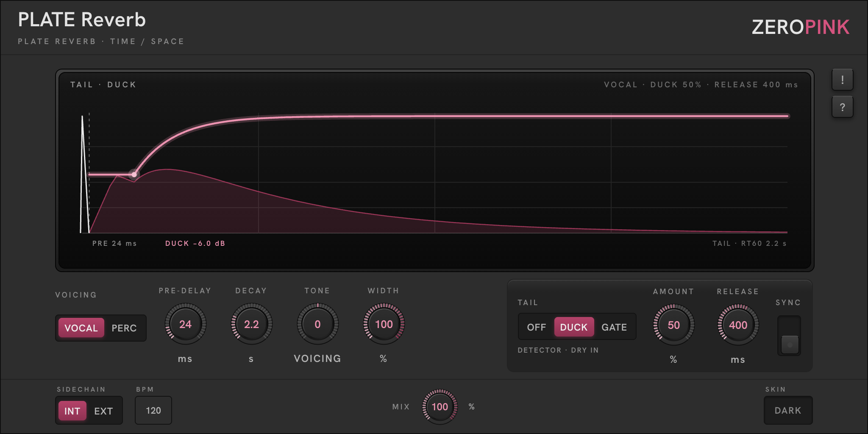This screenshot has height=434, width=868.
Task: Click the 'DUCK –6.0 dB' readout
Action: coord(195,243)
